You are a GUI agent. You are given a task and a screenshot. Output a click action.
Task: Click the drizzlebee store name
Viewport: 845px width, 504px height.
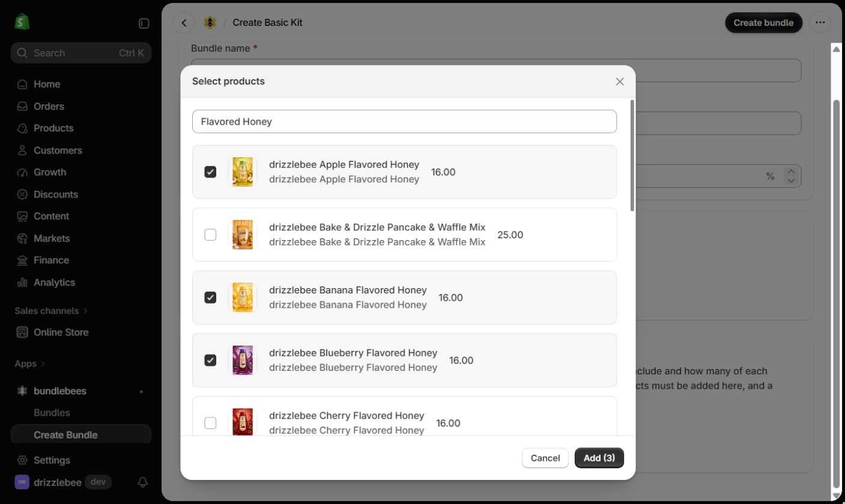pyautogui.click(x=58, y=482)
